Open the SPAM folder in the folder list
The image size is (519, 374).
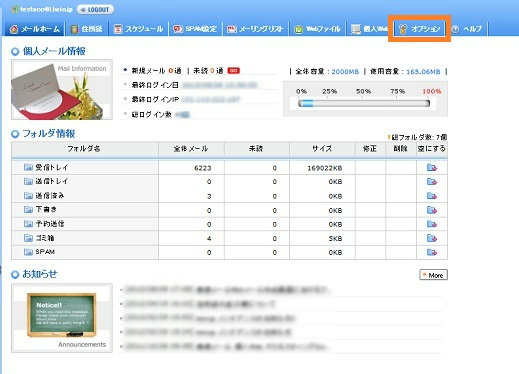(x=45, y=252)
